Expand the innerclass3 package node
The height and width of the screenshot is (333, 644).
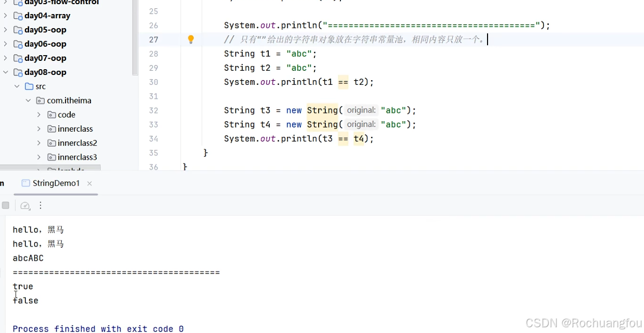(38, 157)
